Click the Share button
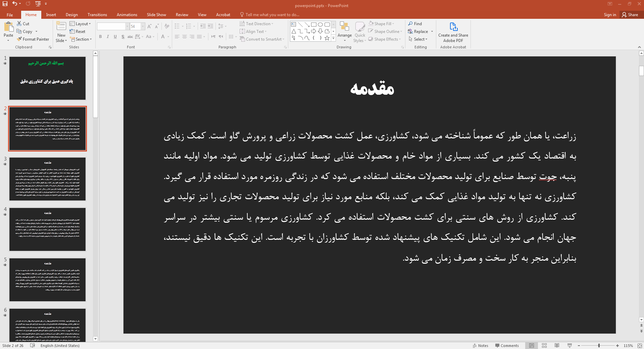The image size is (644, 349). pos(630,15)
